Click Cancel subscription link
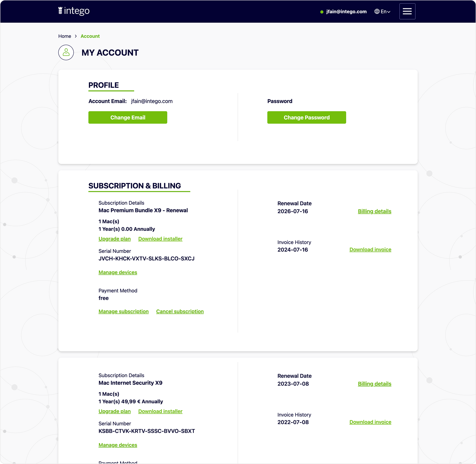 (180, 311)
